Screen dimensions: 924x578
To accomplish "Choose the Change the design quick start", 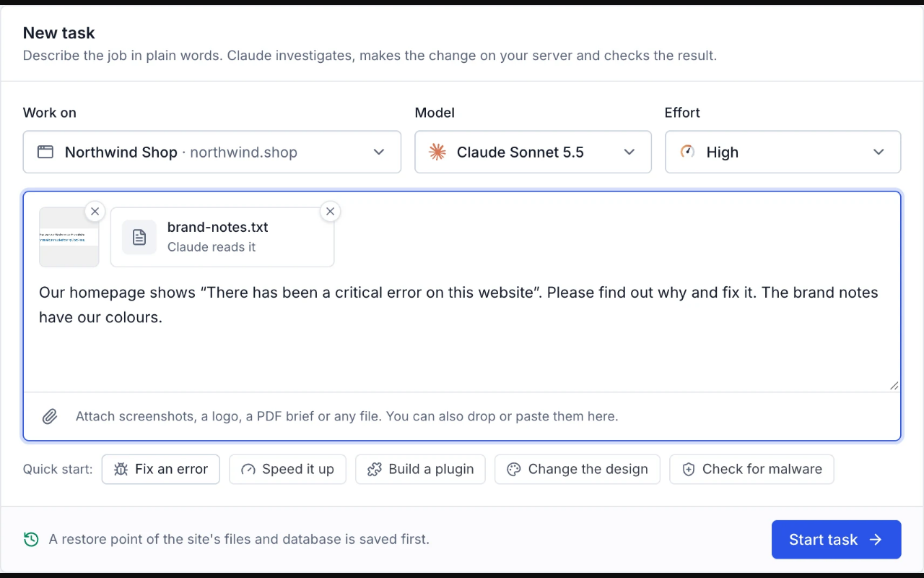I will pyautogui.click(x=577, y=469).
